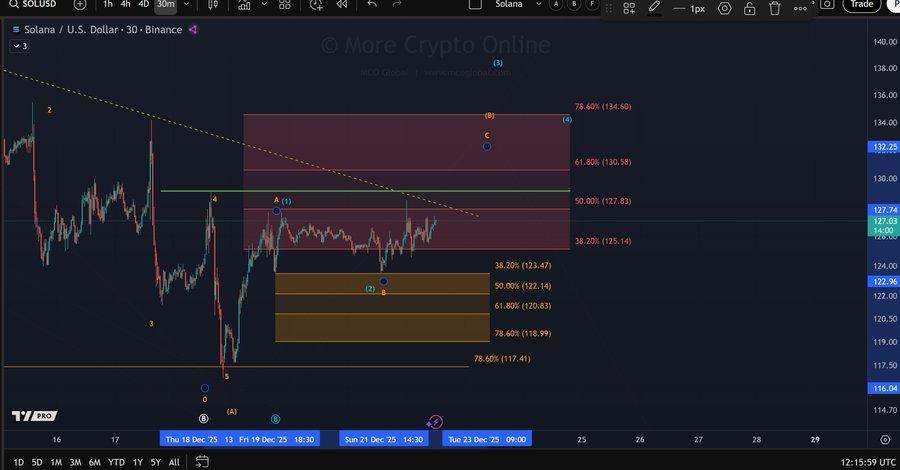Delete the selected drawing with trash icon

(x=775, y=8)
